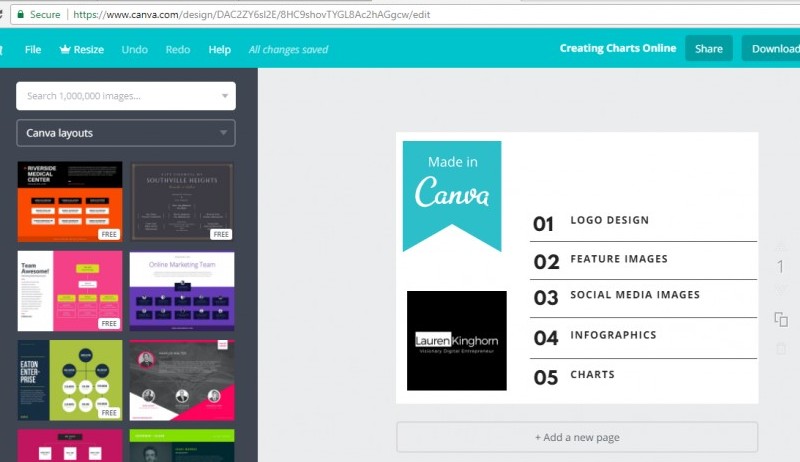Open the File menu
Screen dimensions: 800x462
coord(33,49)
